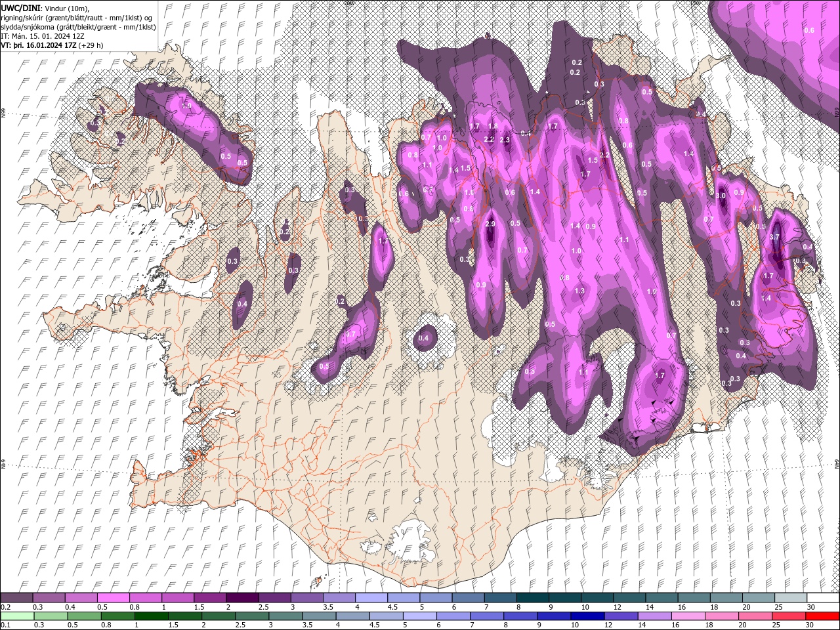This screenshot has height=630, width=840.
Task: Pick the pink lower swatch between 18 and 20
Action: coord(721,616)
